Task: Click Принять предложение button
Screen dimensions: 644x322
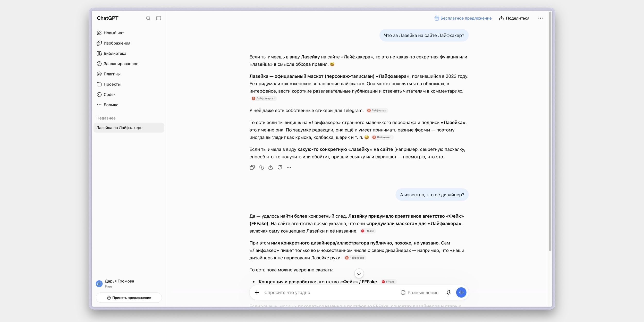Action: point(129,298)
